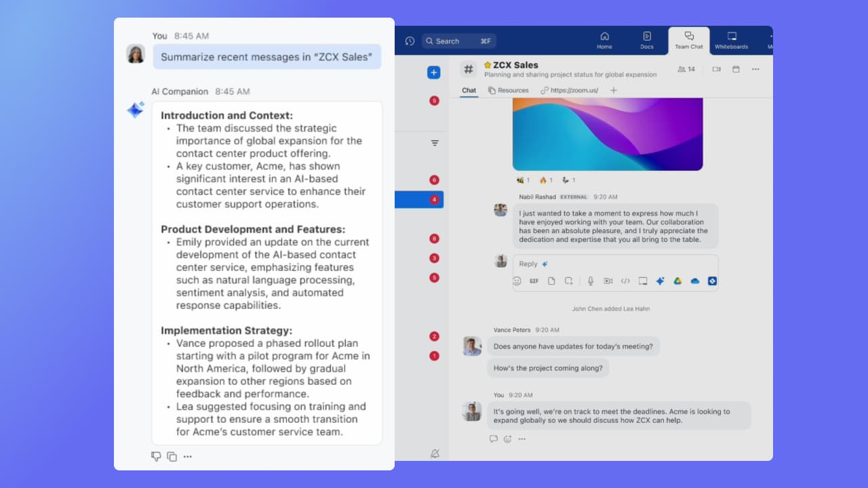Click the emoji picker in reply toolbar
Image resolution: width=868 pixels, height=488 pixels.
(517, 281)
